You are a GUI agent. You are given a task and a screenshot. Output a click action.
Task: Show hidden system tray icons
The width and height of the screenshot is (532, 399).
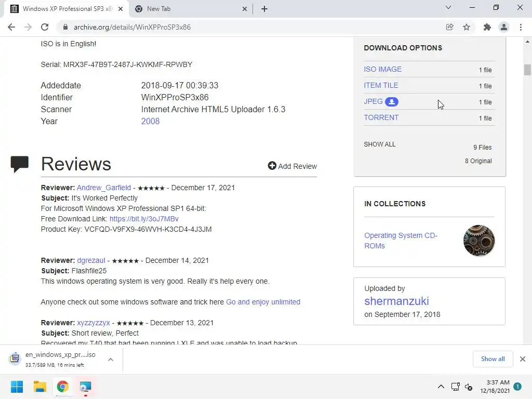click(x=441, y=387)
